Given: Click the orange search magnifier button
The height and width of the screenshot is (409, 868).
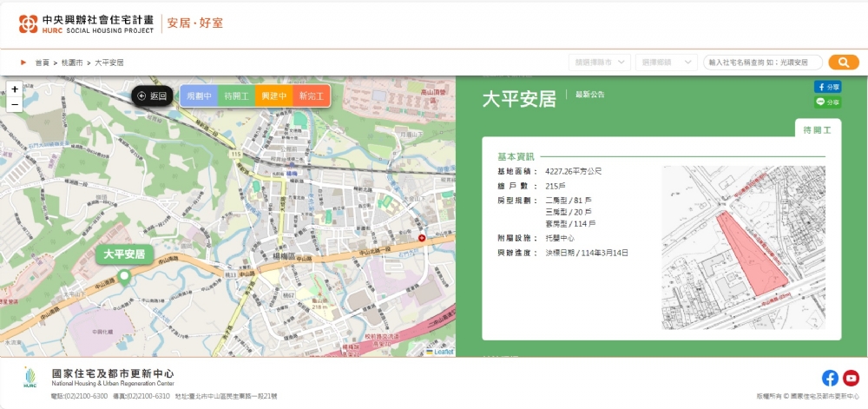Looking at the screenshot, I should tap(843, 63).
